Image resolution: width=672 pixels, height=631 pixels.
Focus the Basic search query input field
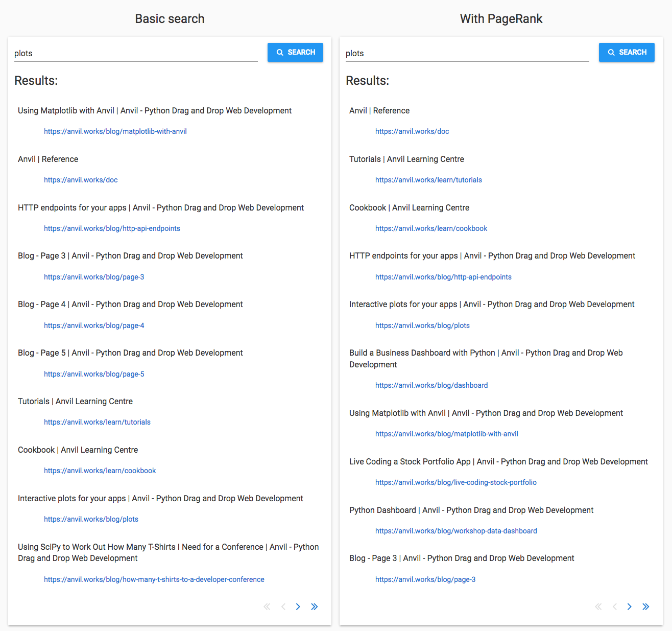[135, 53]
